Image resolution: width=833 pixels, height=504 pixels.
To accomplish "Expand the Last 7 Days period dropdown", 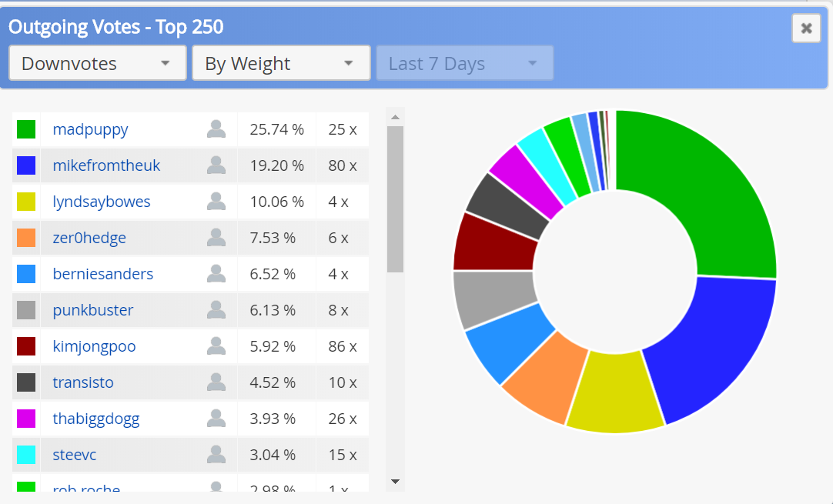I will point(464,63).
